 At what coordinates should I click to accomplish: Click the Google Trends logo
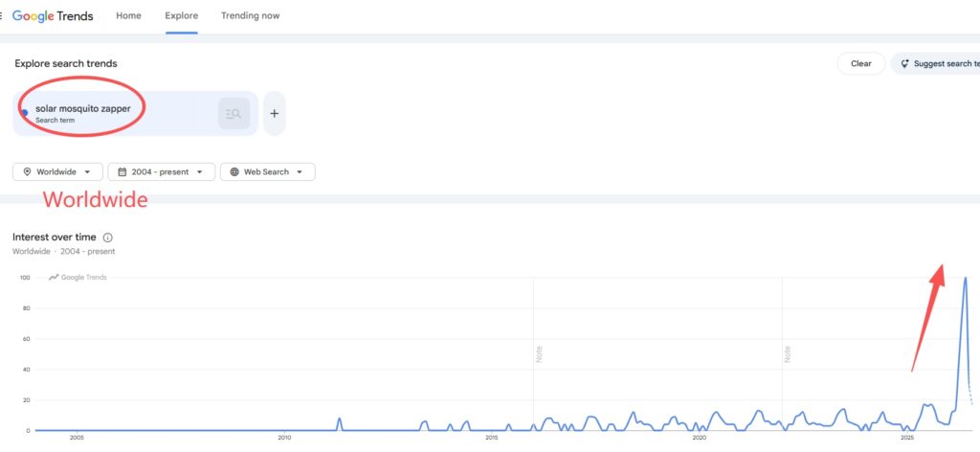(x=54, y=16)
